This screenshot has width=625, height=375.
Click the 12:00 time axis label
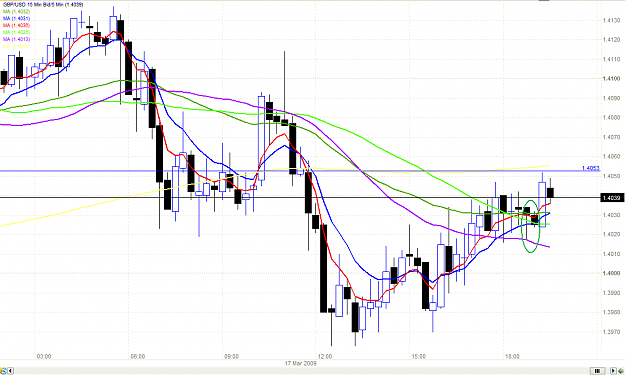coord(325,356)
